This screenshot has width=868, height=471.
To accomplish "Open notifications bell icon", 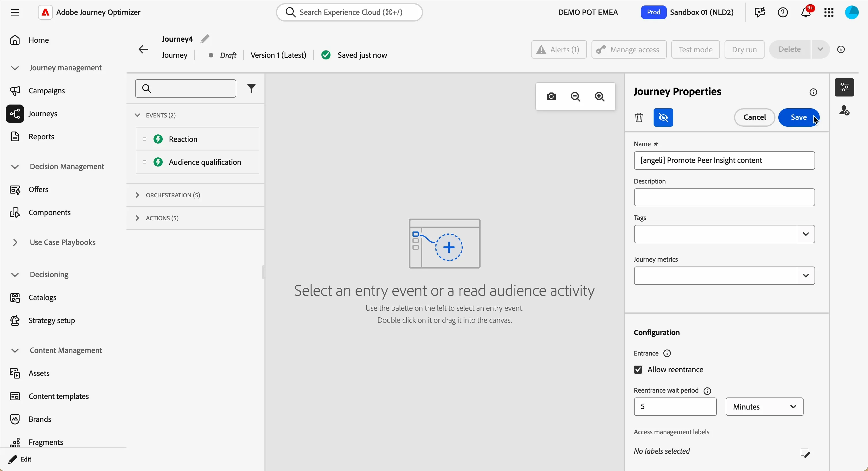I will point(806,12).
